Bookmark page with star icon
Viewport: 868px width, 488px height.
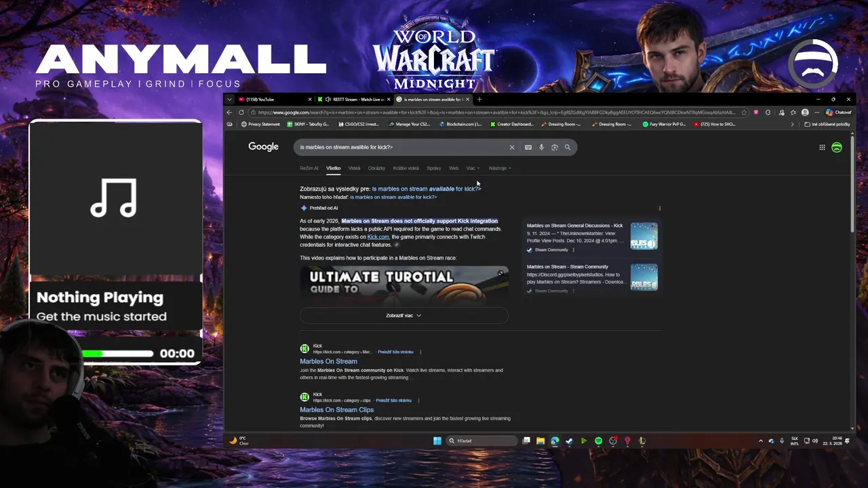[x=744, y=113]
